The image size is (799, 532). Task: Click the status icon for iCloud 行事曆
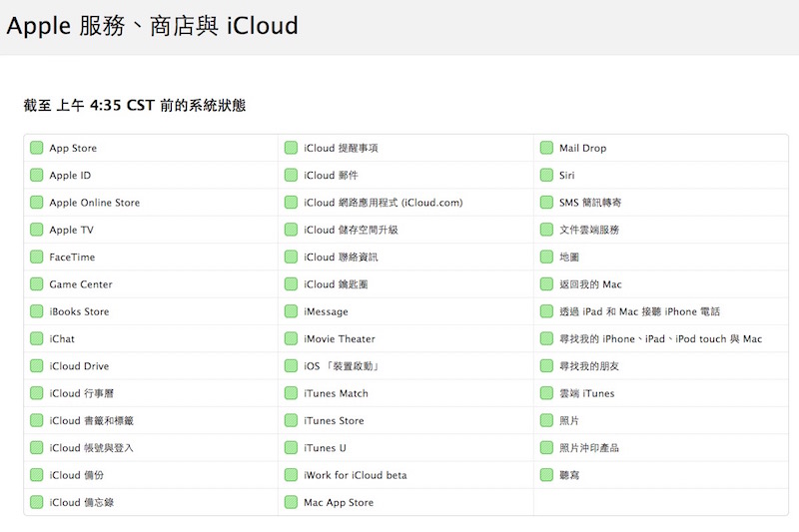(36, 393)
